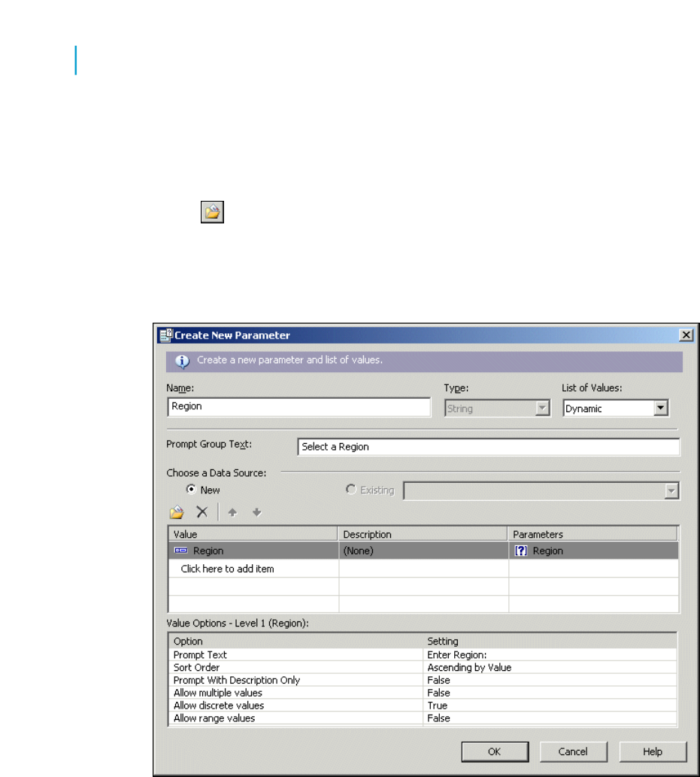Click the Value column header

coord(253,534)
